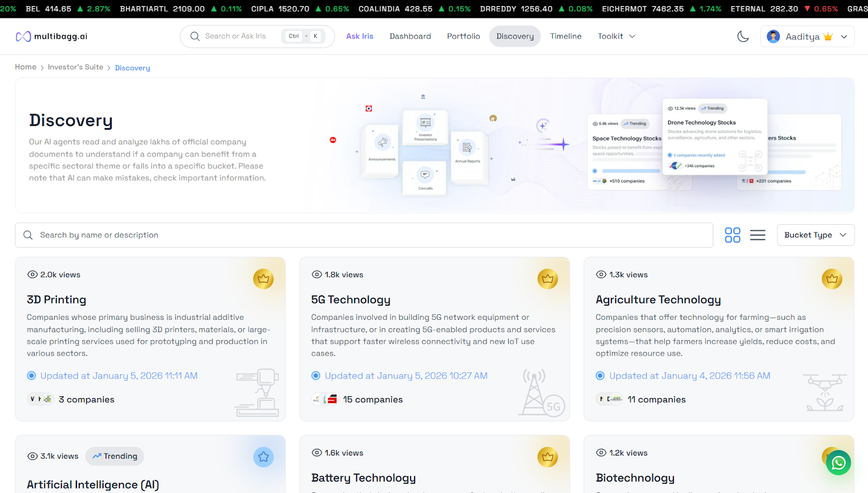This screenshot has height=493, width=868.
Task: Click the eye views icon on the 5G Technology card
Action: [316, 274]
